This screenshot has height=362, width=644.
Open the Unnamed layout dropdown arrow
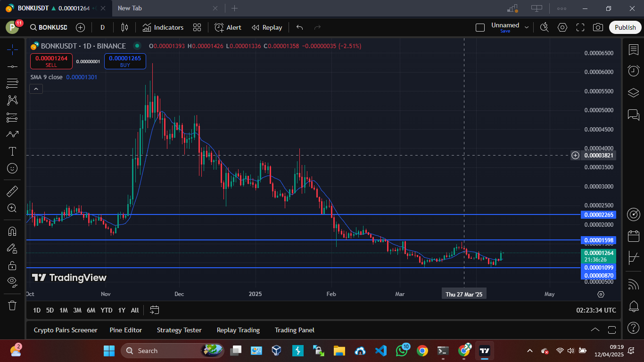pyautogui.click(x=527, y=27)
